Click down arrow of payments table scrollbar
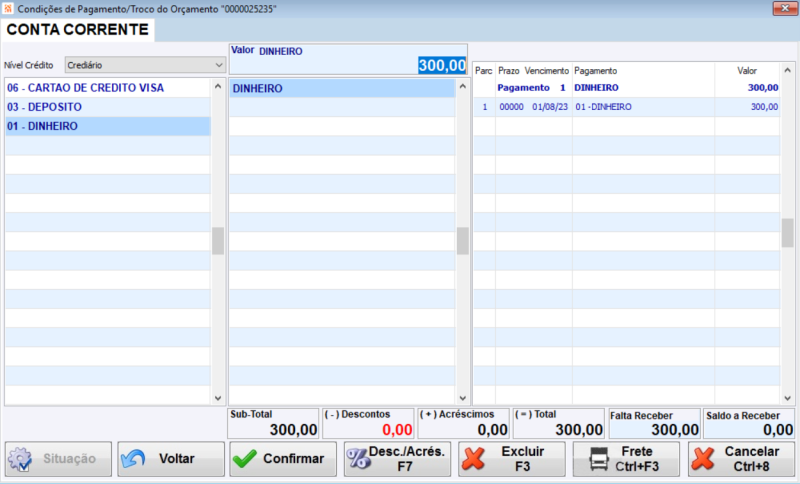 [788, 398]
